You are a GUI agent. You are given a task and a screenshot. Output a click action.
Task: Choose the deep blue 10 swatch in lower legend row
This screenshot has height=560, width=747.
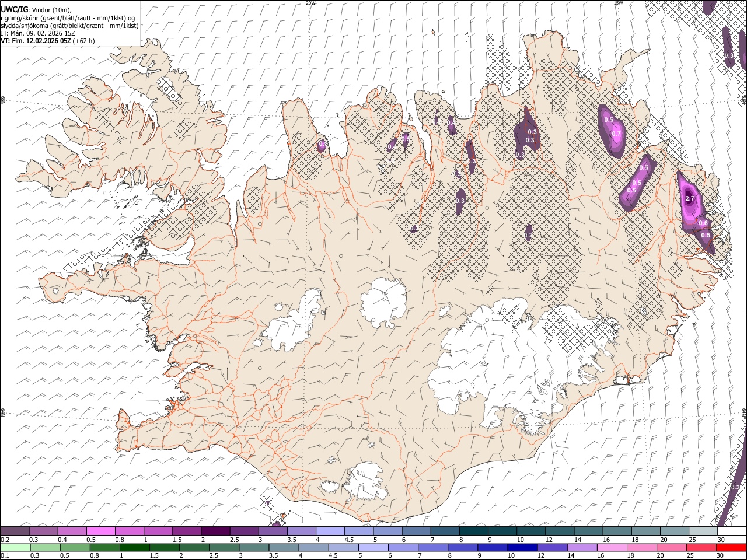pyautogui.click(x=522, y=547)
